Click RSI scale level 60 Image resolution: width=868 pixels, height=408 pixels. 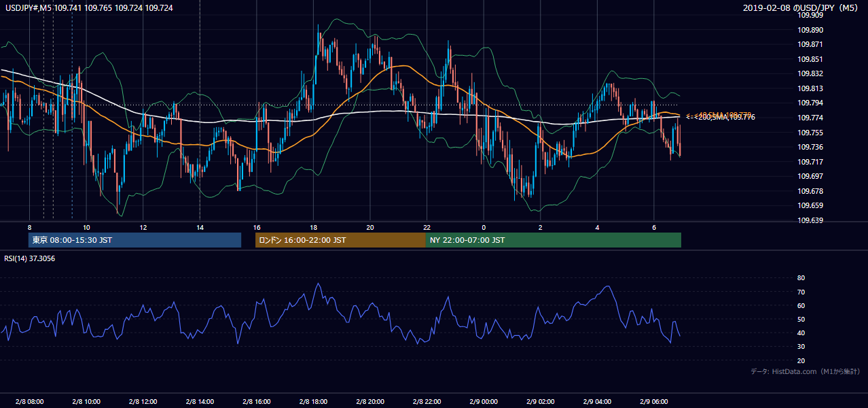tap(801, 305)
